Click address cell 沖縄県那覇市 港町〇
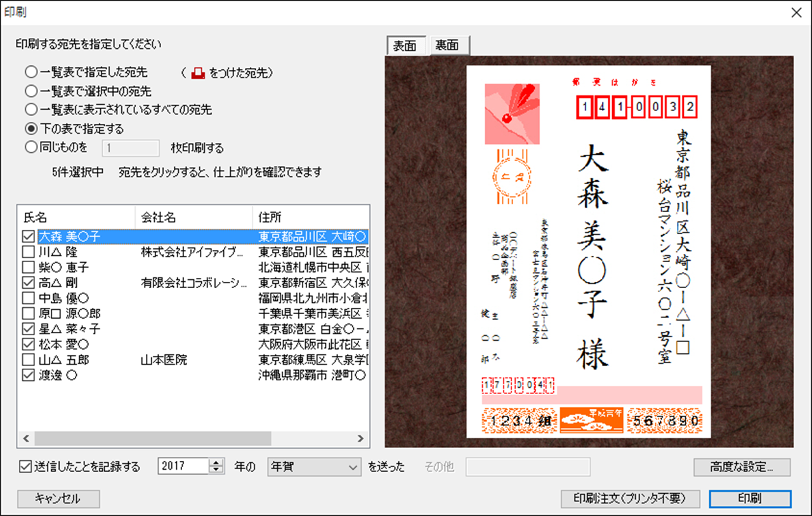This screenshot has height=516, width=812. click(x=311, y=375)
